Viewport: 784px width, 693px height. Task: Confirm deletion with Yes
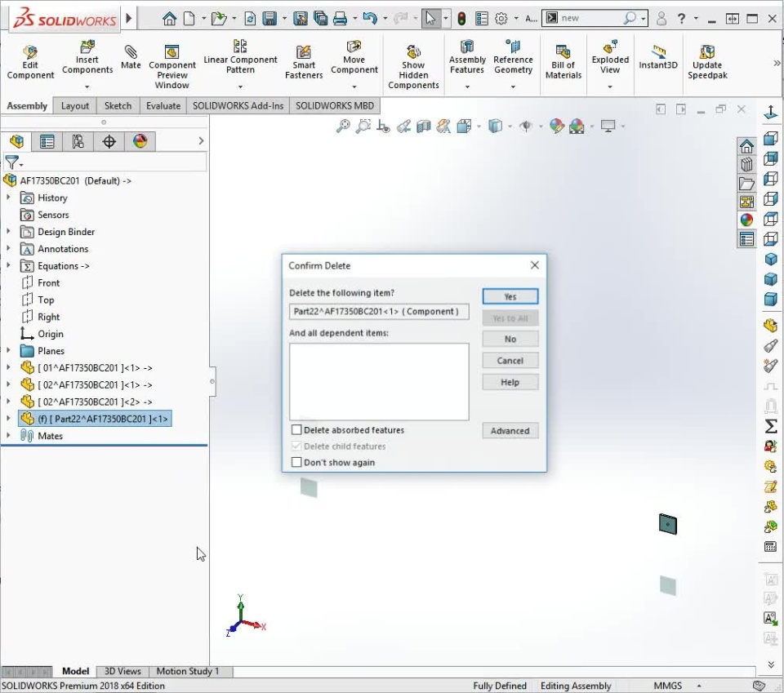[x=510, y=296]
